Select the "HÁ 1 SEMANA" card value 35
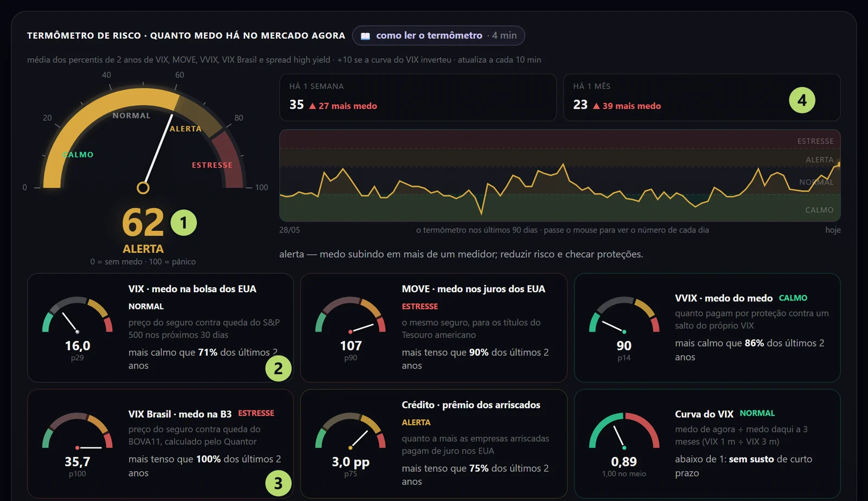The width and height of the screenshot is (868, 501). pyautogui.click(x=297, y=105)
